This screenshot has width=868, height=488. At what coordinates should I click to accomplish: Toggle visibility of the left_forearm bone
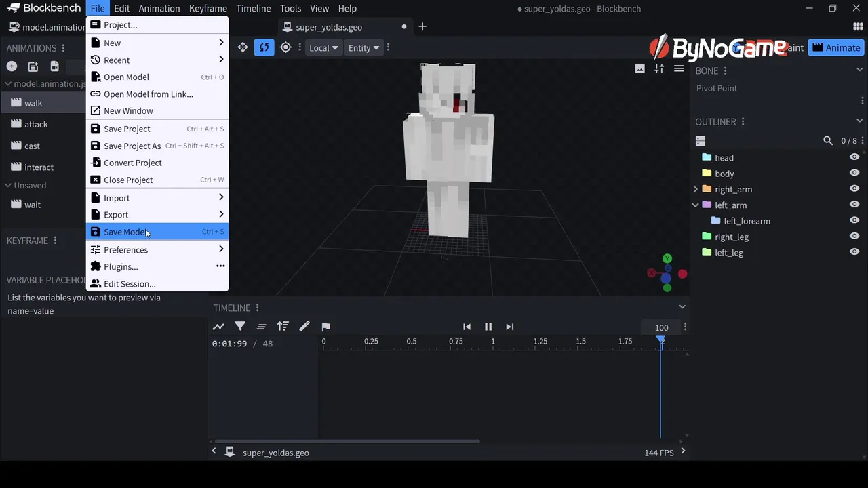(854, 220)
